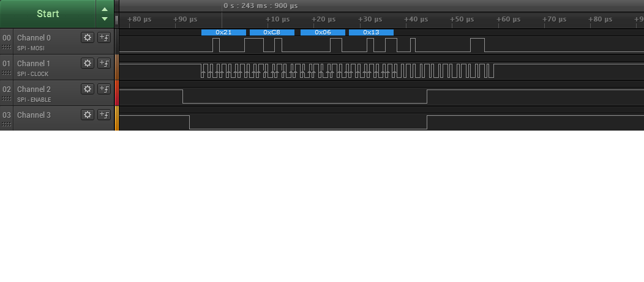This screenshot has width=644, height=282.
Task: Set trigger edge for Channel 1
Action: pos(104,63)
